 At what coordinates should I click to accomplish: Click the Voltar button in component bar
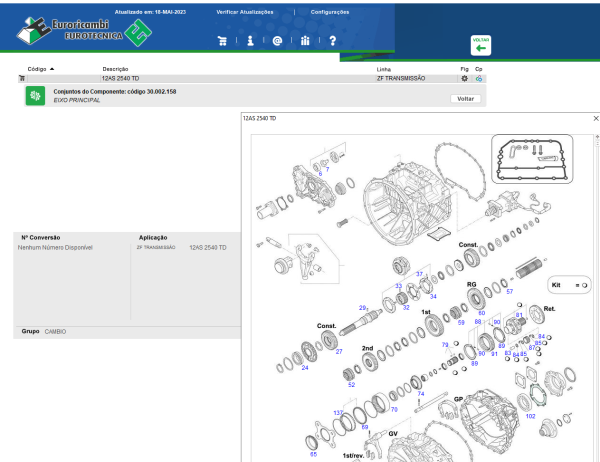point(465,99)
